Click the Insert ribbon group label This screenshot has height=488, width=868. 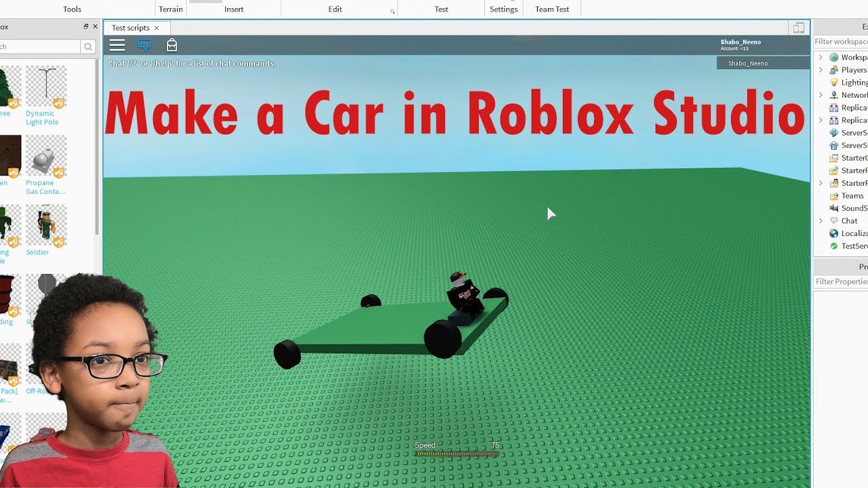(234, 9)
